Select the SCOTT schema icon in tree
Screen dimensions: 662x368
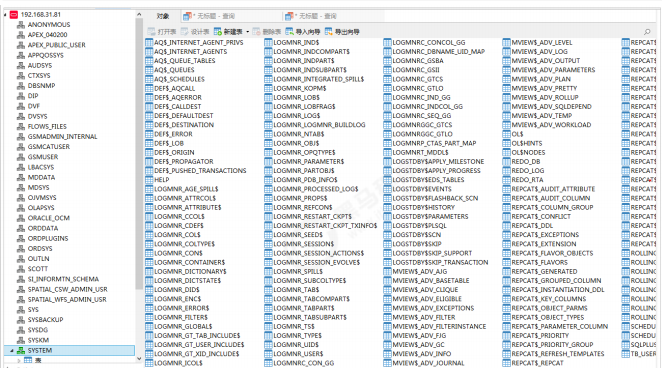pyautogui.click(x=21, y=269)
